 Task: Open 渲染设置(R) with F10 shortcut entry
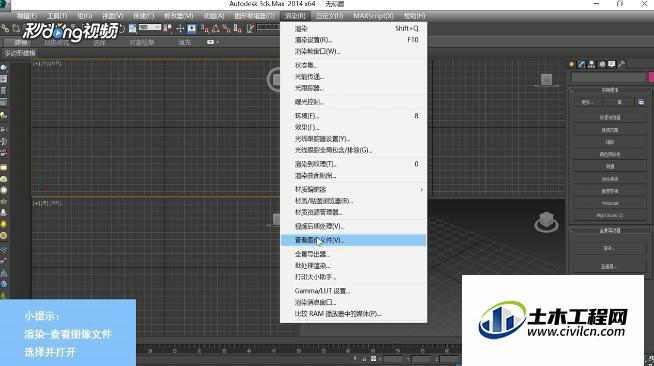[x=353, y=40]
